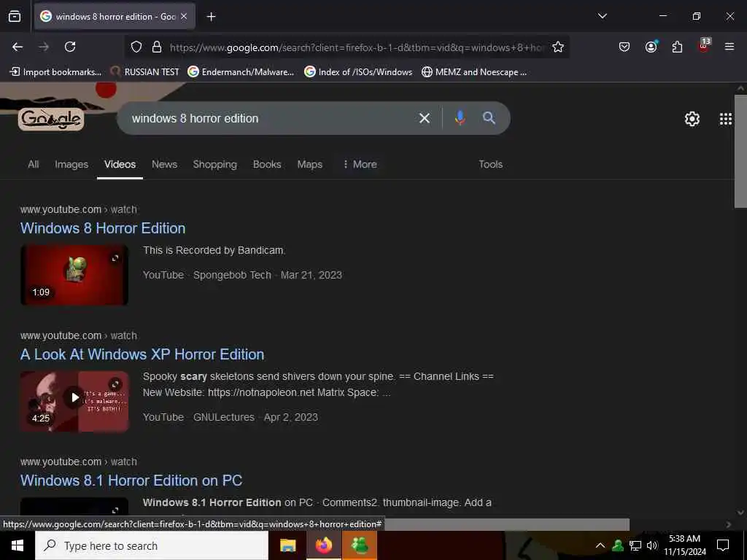This screenshot has width=747, height=560.
Task: Open A Look At Windows XP Horror Edition
Action: [142, 354]
